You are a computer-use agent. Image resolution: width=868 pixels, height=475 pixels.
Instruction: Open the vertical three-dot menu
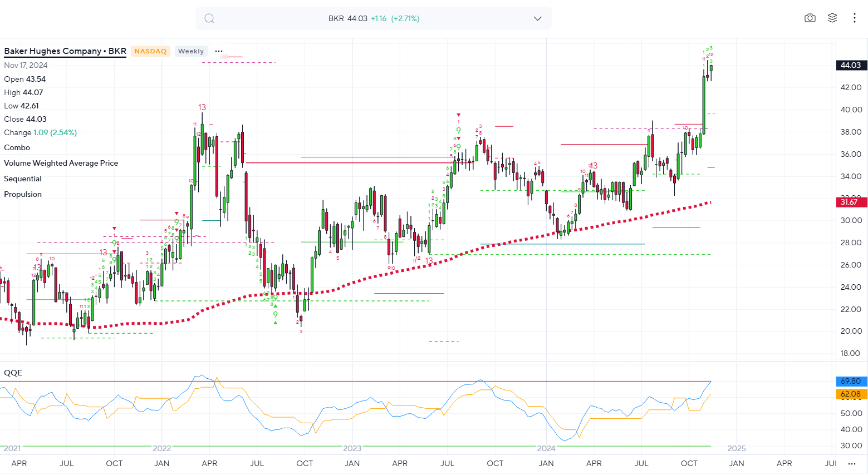coord(854,18)
